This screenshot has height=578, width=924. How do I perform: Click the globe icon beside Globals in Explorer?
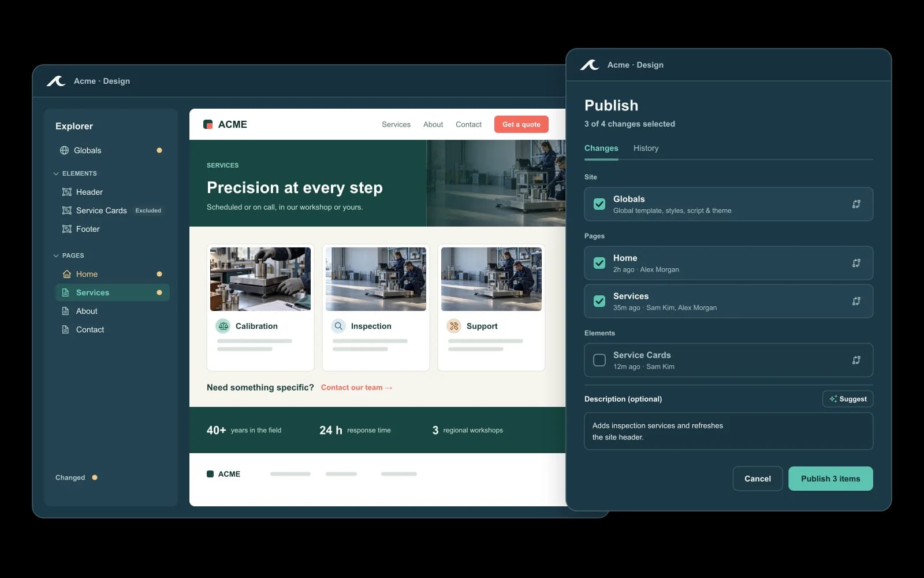[65, 150]
